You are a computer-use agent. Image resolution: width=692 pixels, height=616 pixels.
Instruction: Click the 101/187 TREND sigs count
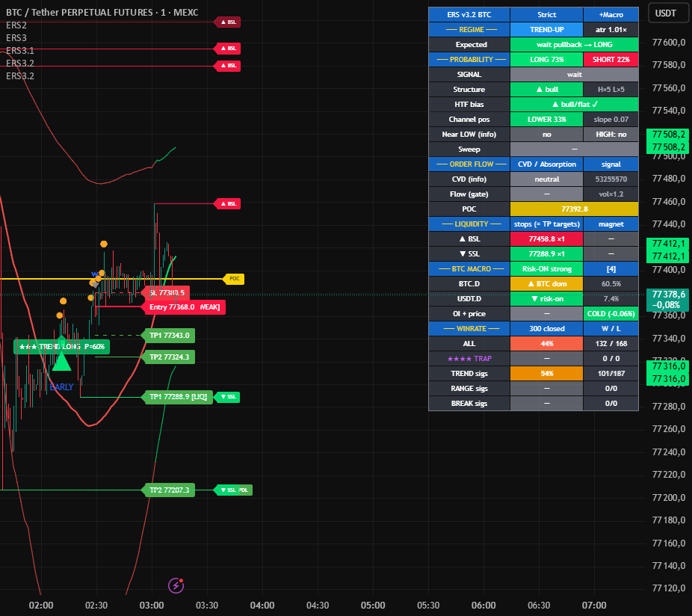[611, 374]
